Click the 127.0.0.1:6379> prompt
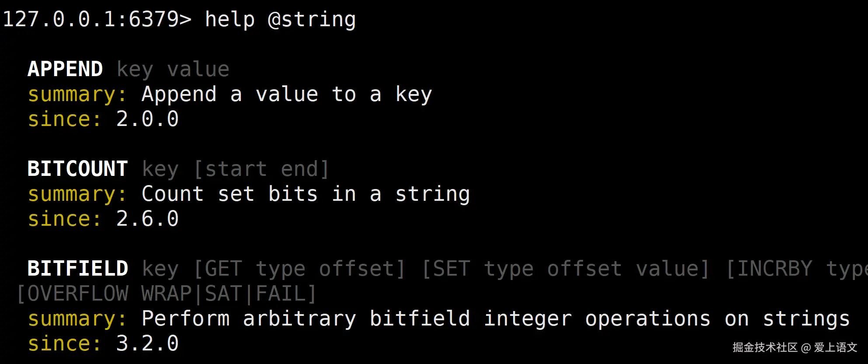This screenshot has width=868, height=364. point(97,19)
